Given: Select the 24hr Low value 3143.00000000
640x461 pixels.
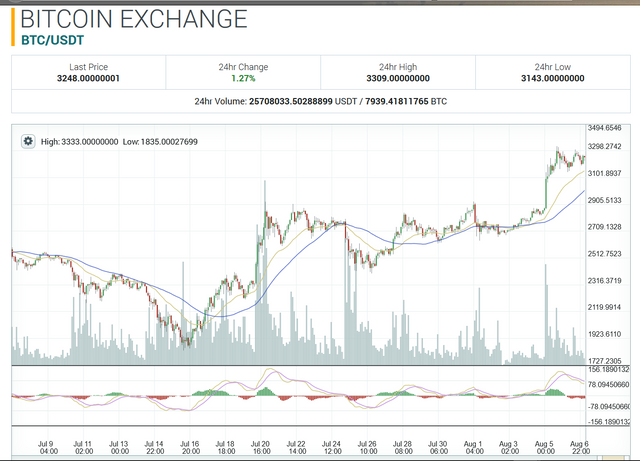Looking at the screenshot, I should pyautogui.click(x=553, y=78).
